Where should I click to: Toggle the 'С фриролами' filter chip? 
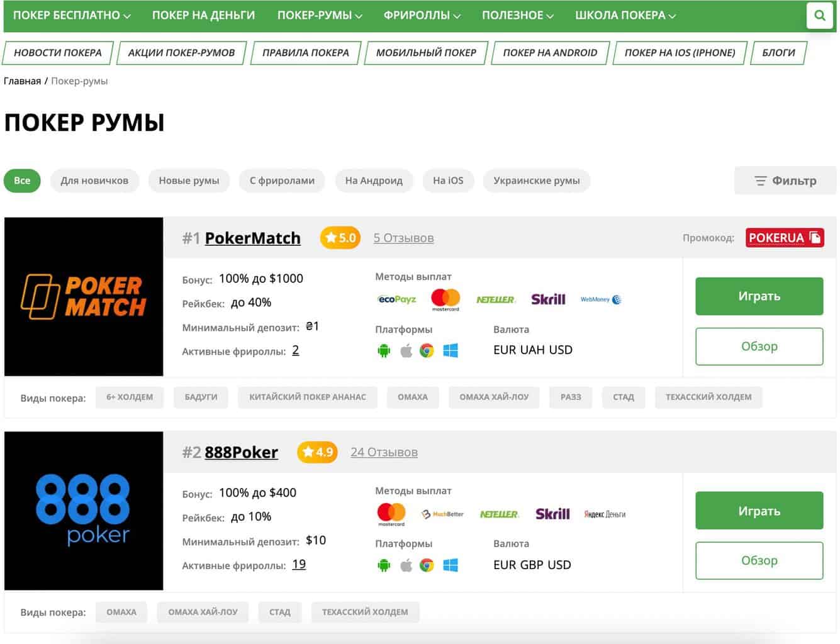click(x=282, y=180)
